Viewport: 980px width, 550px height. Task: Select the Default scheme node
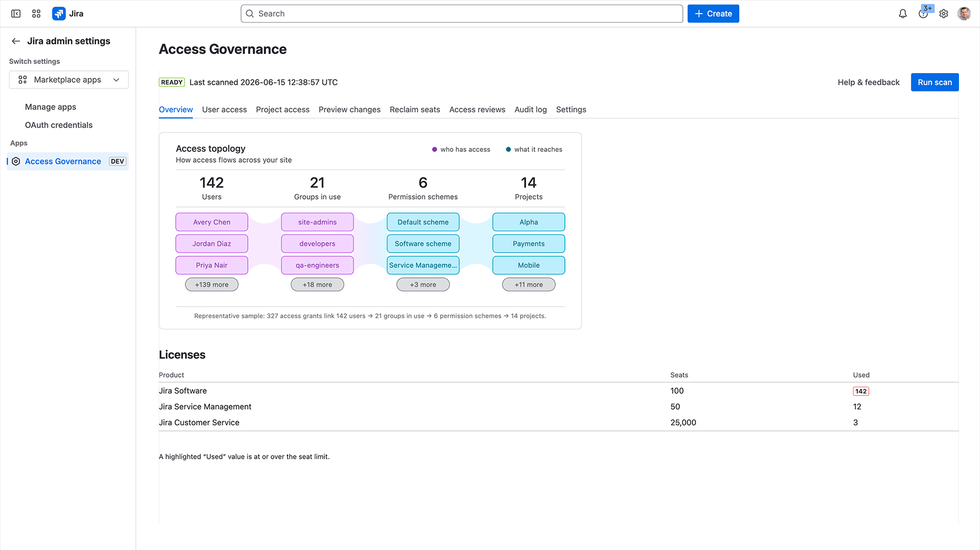coord(423,222)
